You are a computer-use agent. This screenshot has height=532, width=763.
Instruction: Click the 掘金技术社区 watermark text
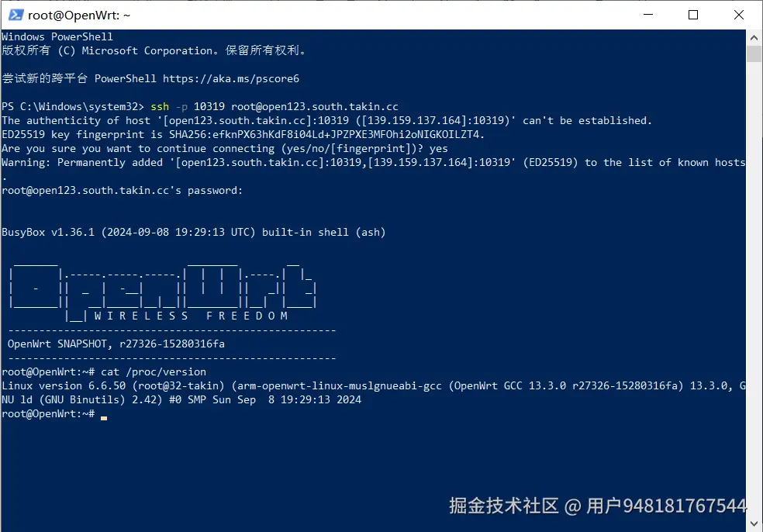(504, 506)
